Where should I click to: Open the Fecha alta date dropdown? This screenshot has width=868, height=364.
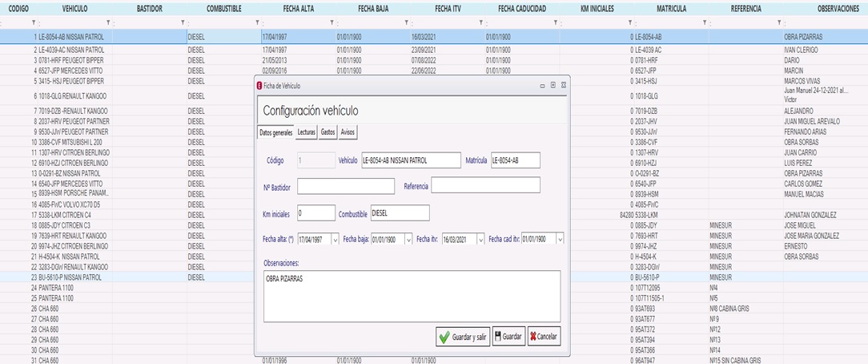[x=335, y=239]
